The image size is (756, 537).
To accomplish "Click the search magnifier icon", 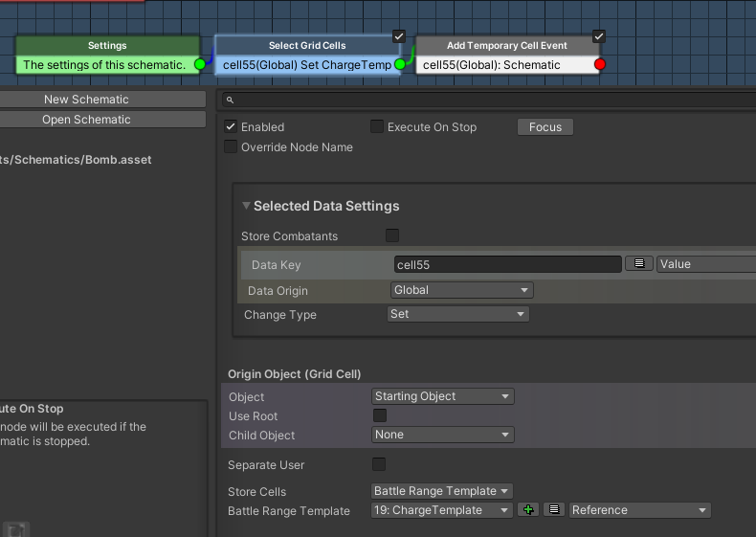I will [x=230, y=100].
